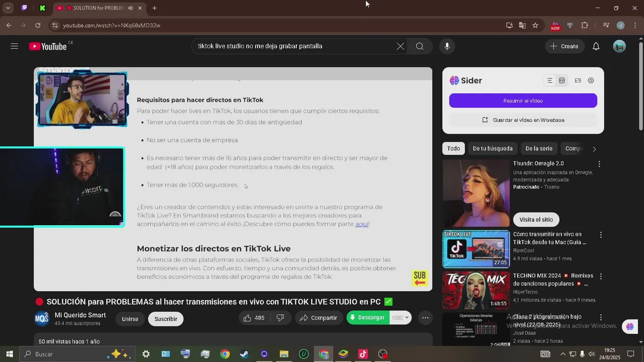Translate this page icon
Image resolution: width=644 pixels, height=362 pixels.
tap(522, 25)
